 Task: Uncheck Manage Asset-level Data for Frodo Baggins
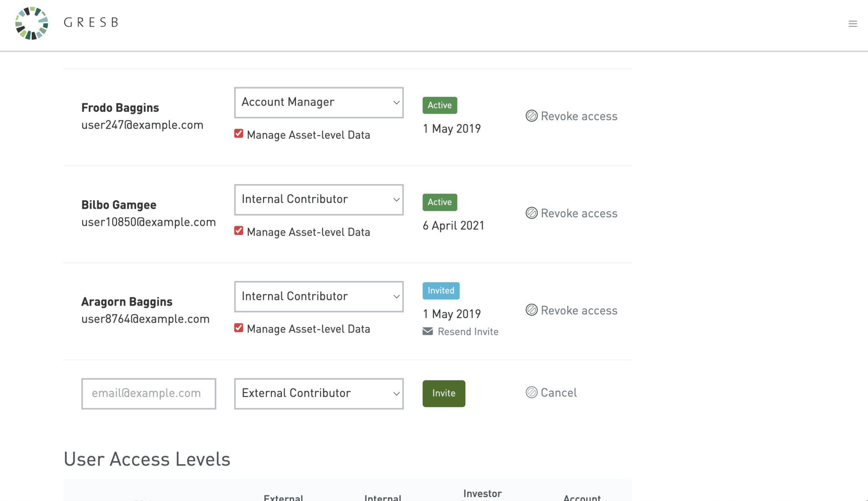[239, 134]
